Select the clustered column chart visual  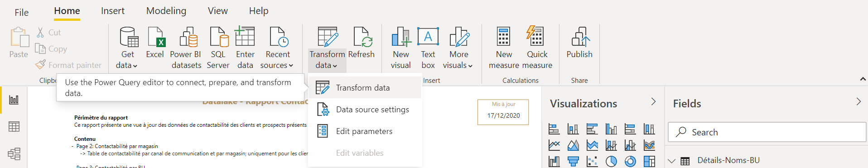[611, 129]
